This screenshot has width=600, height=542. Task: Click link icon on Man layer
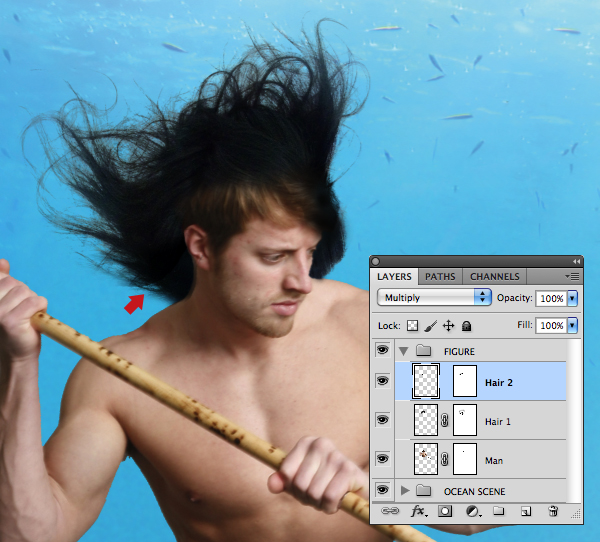point(444,459)
